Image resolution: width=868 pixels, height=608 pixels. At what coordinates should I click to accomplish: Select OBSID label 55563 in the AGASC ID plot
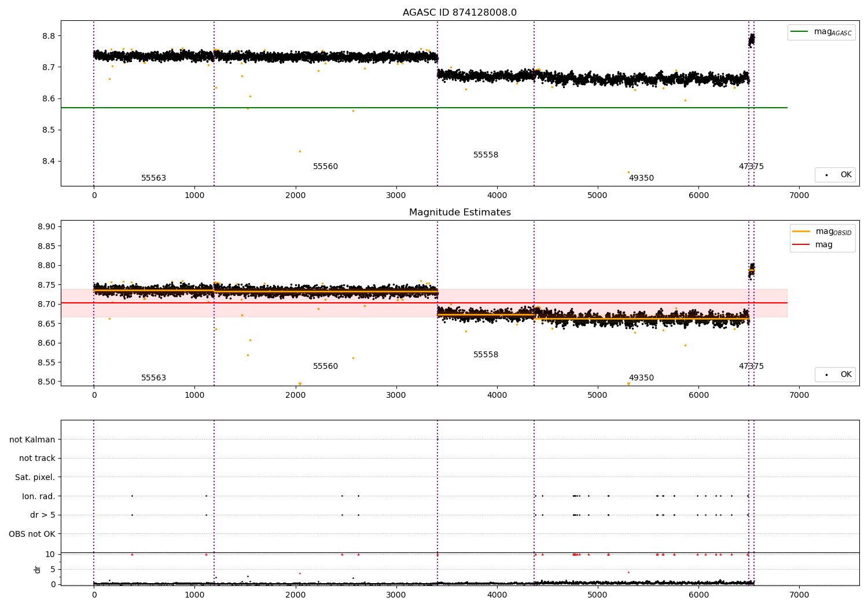[153, 178]
